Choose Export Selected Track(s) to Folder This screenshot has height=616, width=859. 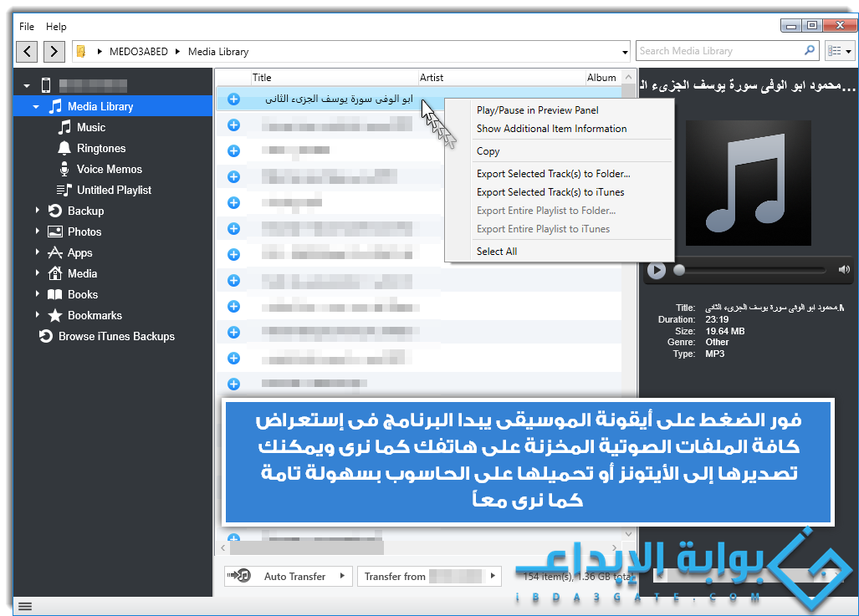(559, 174)
